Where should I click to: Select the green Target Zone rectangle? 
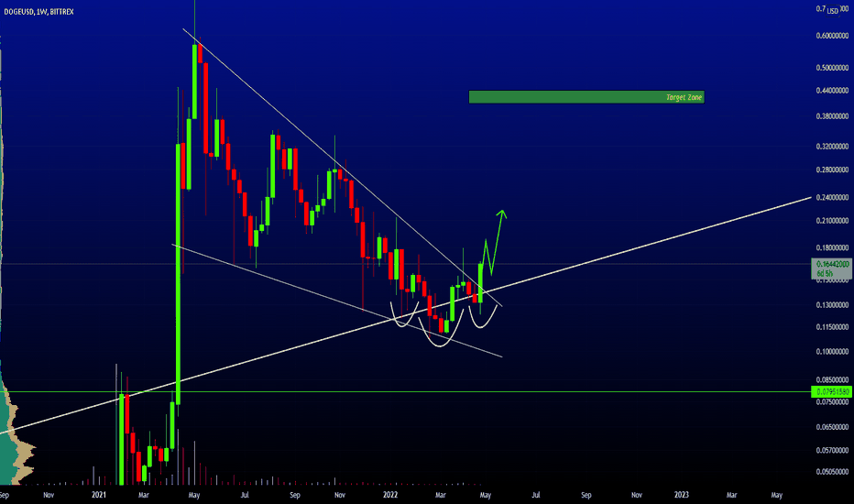point(586,97)
